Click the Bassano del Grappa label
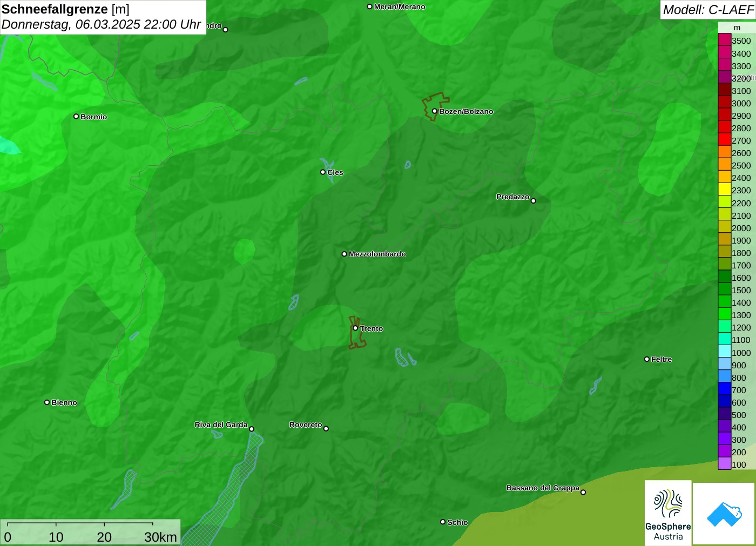The image size is (756, 546). click(543, 488)
